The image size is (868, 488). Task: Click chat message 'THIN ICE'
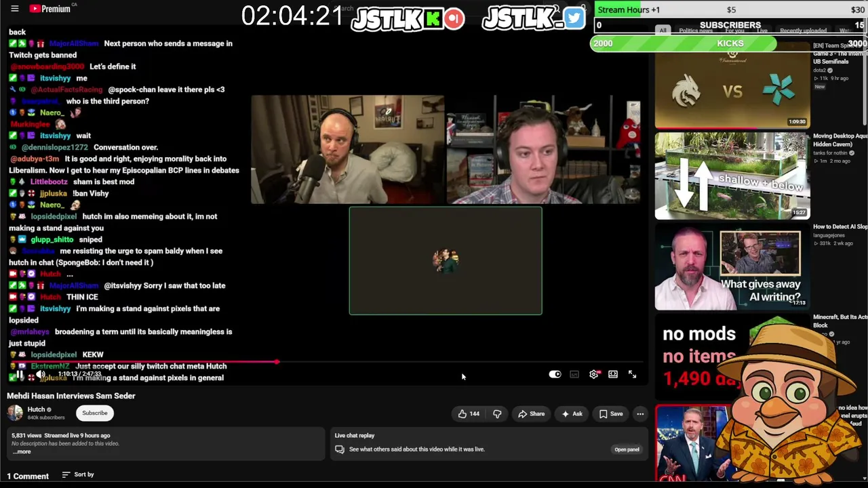coord(82,297)
